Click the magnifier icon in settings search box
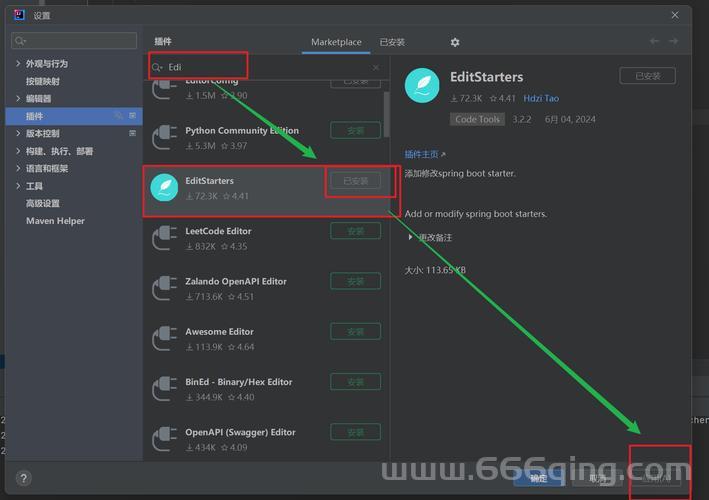Image resolution: width=709 pixels, height=500 pixels. click(20, 41)
